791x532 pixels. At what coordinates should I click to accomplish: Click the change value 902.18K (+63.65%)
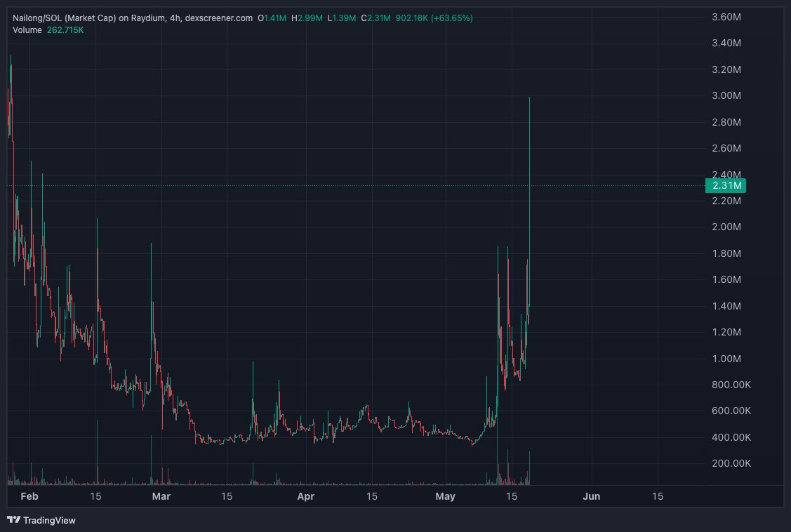click(434, 18)
